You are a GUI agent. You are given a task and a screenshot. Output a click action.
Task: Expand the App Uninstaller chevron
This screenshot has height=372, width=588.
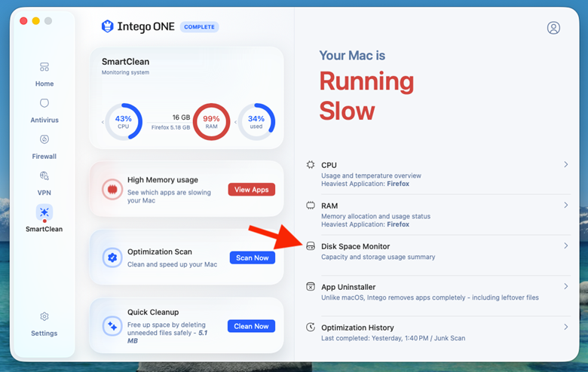tap(566, 286)
